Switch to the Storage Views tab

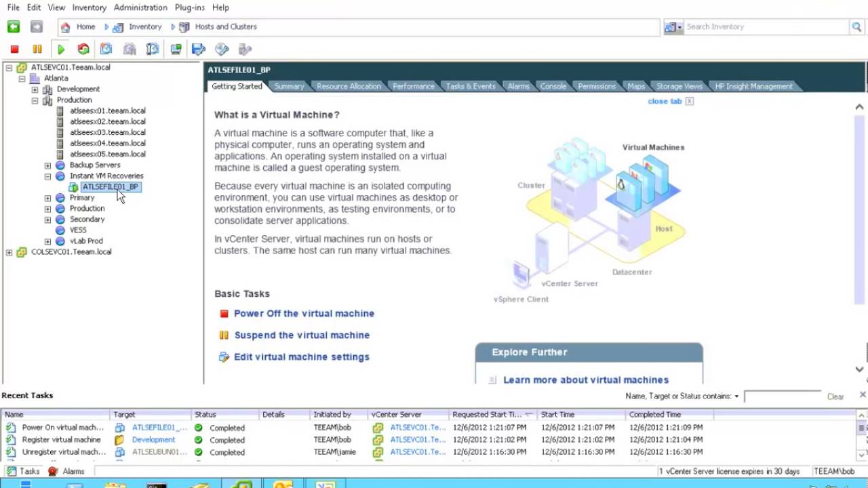click(x=679, y=87)
